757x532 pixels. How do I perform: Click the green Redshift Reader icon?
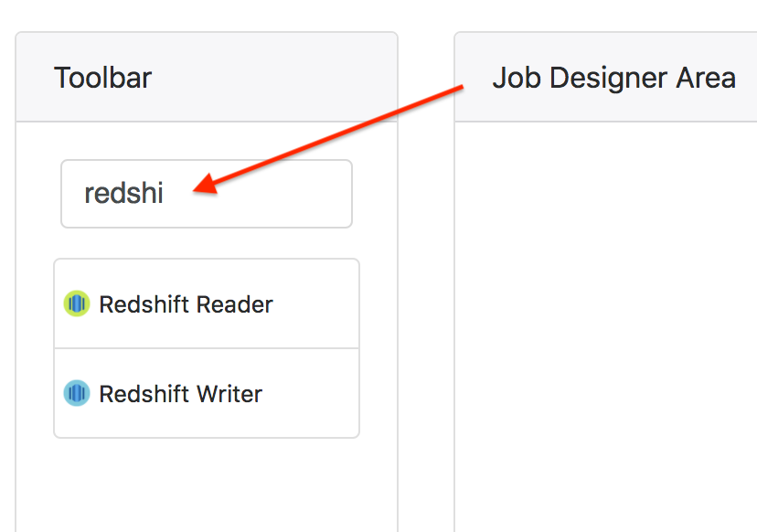(77, 303)
